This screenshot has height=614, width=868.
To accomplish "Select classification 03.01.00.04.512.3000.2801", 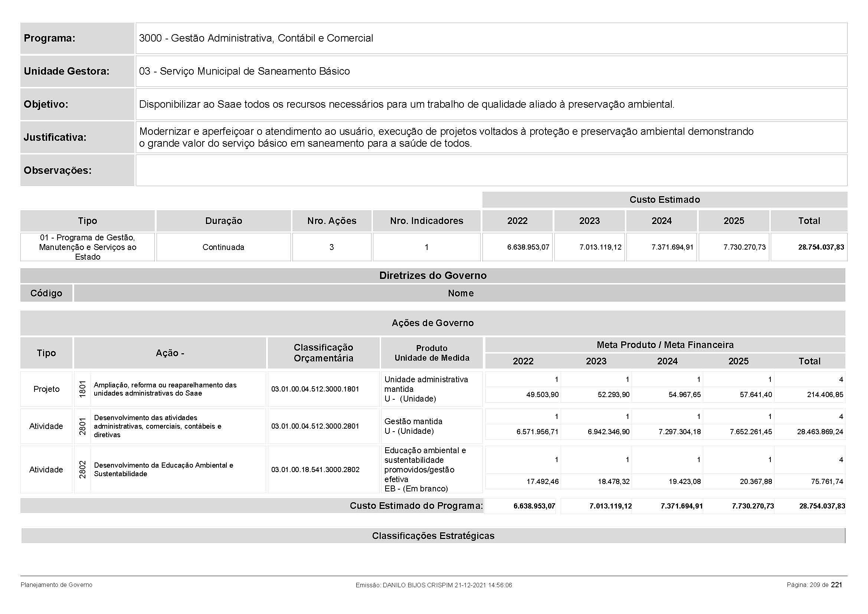I will [315, 426].
